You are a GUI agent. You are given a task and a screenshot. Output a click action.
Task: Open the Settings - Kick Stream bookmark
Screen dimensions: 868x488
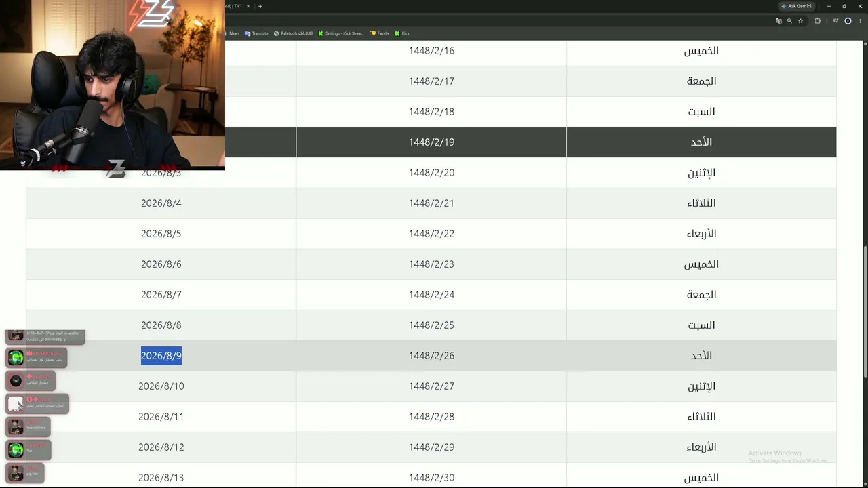point(341,33)
